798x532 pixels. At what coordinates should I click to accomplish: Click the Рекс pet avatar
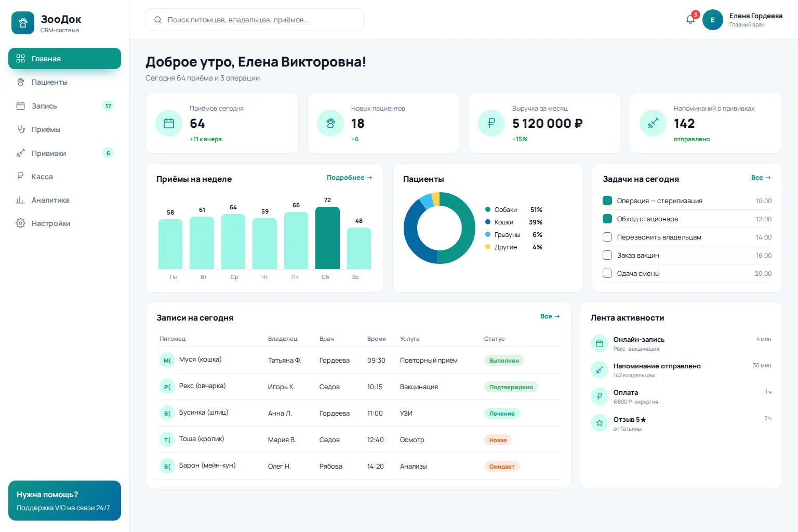pyautogui.click(x=167, y=387)
